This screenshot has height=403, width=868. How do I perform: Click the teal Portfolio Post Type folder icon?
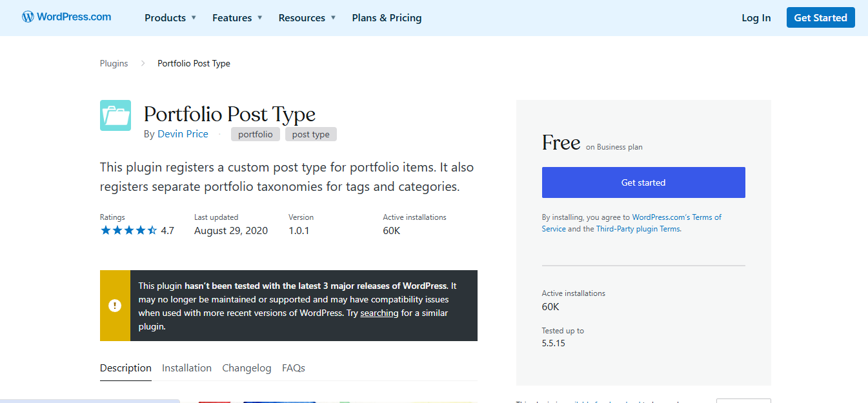click(115, 115)
